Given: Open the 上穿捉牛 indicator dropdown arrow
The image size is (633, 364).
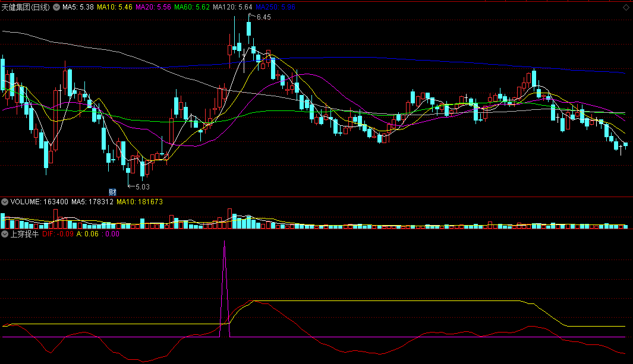Looking at the screenshot, I should tap(5, 234).
